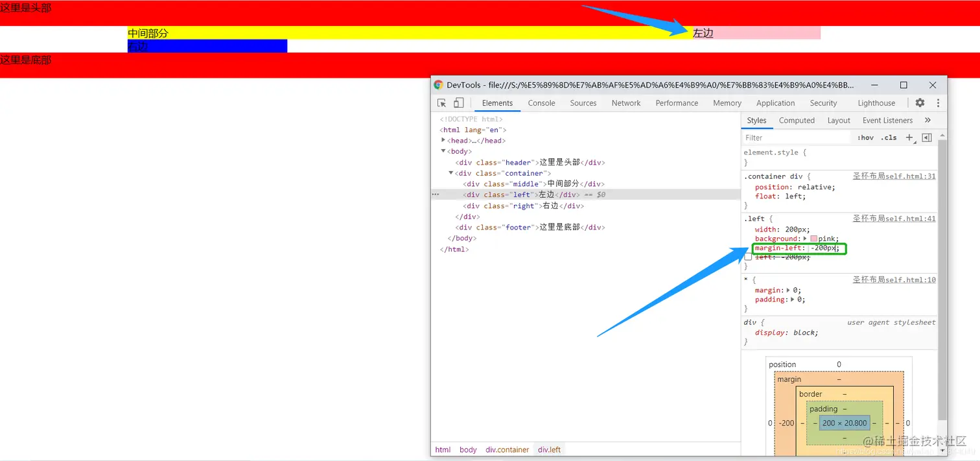The height and width of the screenshot is (461, 980).
Task: Open source link self.html:10
Action: point(894,279)
